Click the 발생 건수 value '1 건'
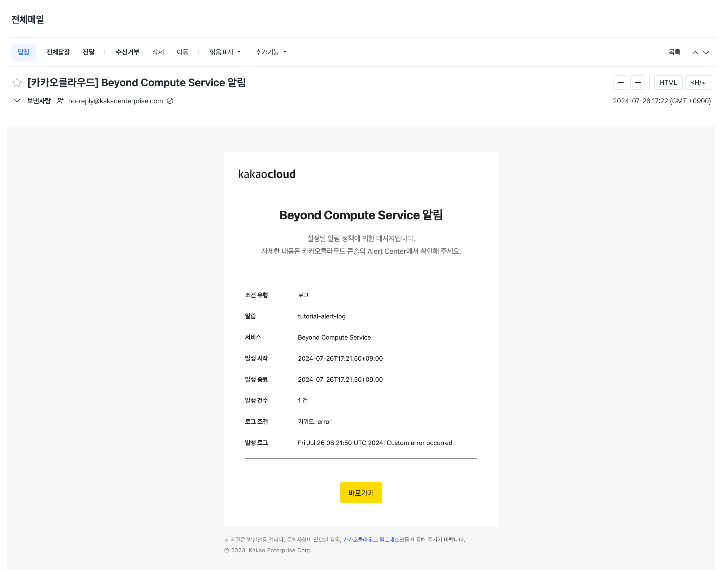This screenshot has width=728, height=570. pyautogui.click(x=303, y=400)
